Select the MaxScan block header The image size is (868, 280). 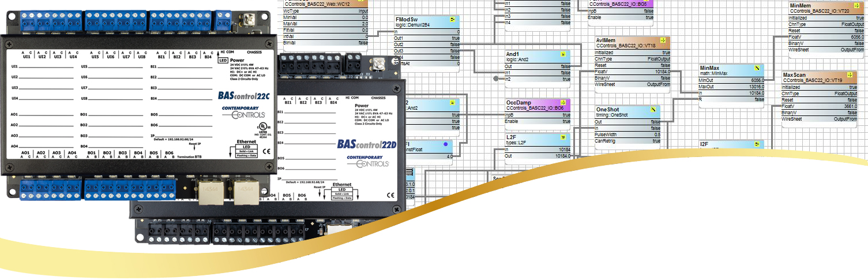tap(819, 78)
